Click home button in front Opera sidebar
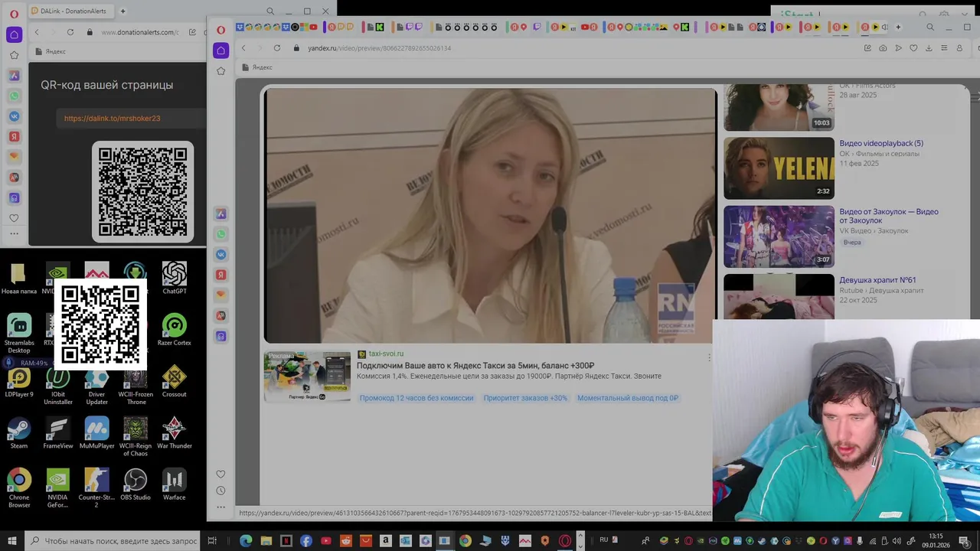Viewport: 980px width, 551px height. tap(220, 51)
